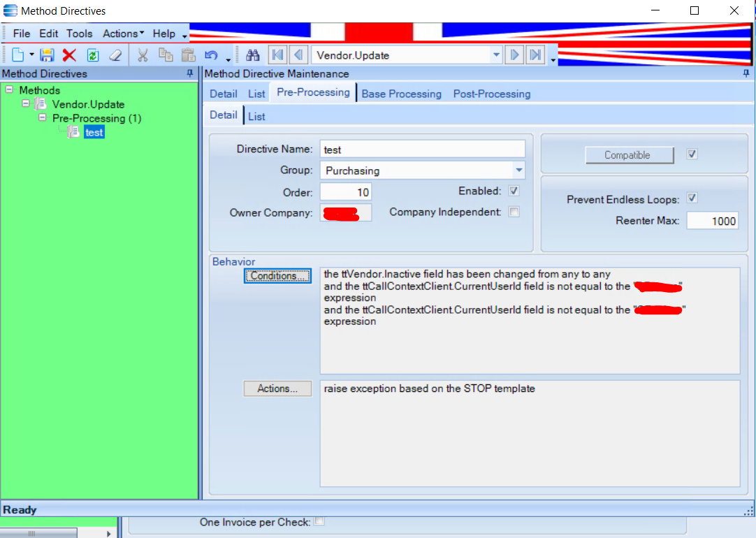
Task: Go to previous record arrow
Action: coord(298,55)
